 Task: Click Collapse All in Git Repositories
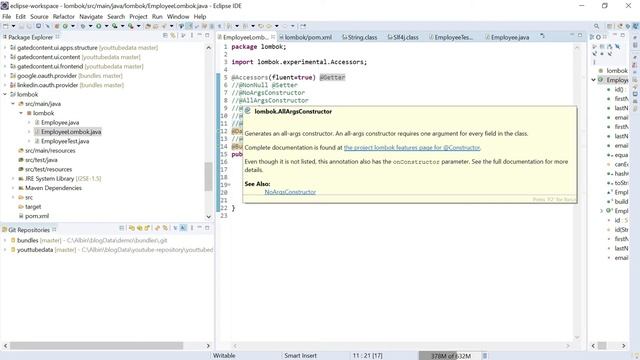[x=122, y=228]
